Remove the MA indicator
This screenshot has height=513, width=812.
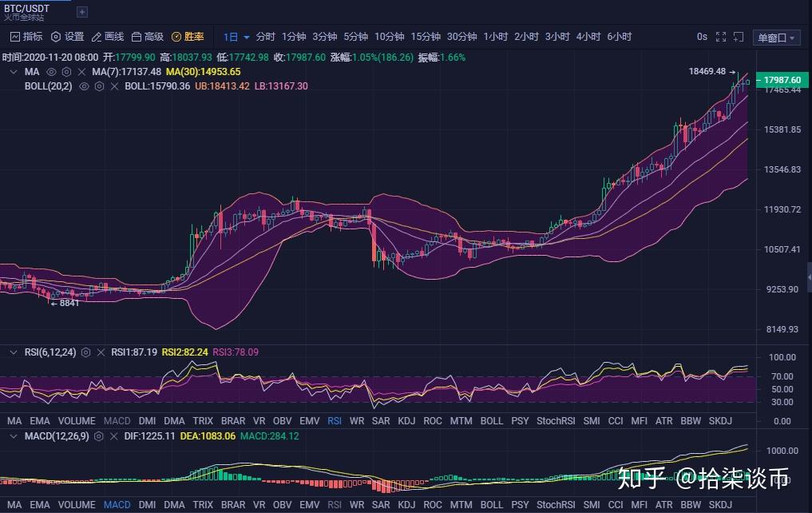tap(81, 72)
